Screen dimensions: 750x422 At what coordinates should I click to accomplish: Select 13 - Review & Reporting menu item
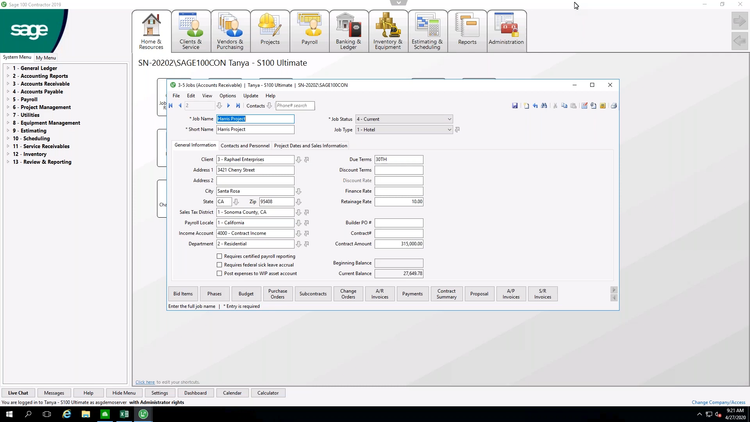coord(42,162)
